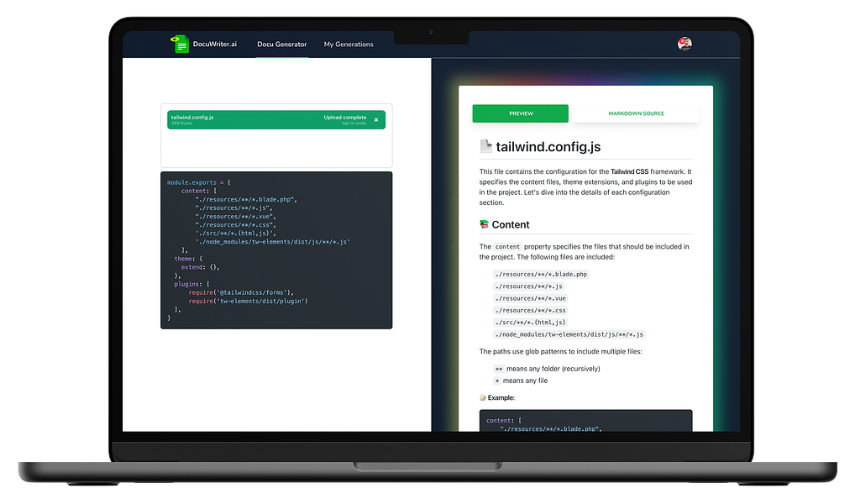Screen dimensions: 855x504
Task: Click the extend: {} code line
Action: (x=200, y=267)
